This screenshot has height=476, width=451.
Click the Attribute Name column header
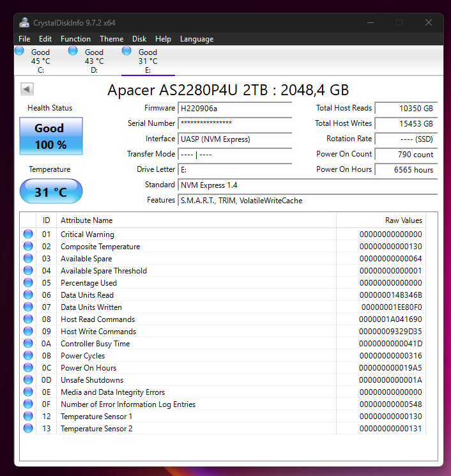(x=196, y=220)
